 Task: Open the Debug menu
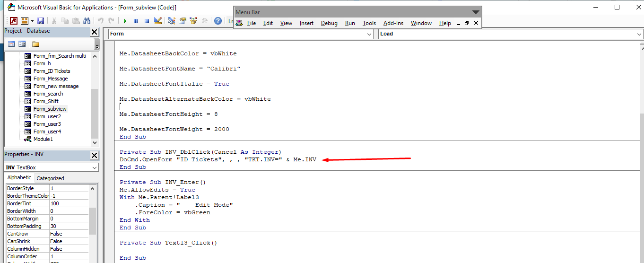click(329, 23)
